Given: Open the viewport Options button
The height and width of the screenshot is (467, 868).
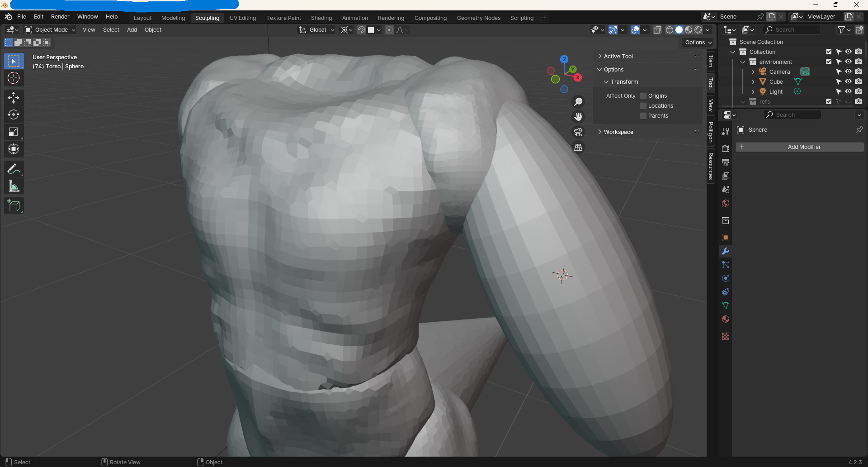Looking at the screenshot, I should [698, 43].
